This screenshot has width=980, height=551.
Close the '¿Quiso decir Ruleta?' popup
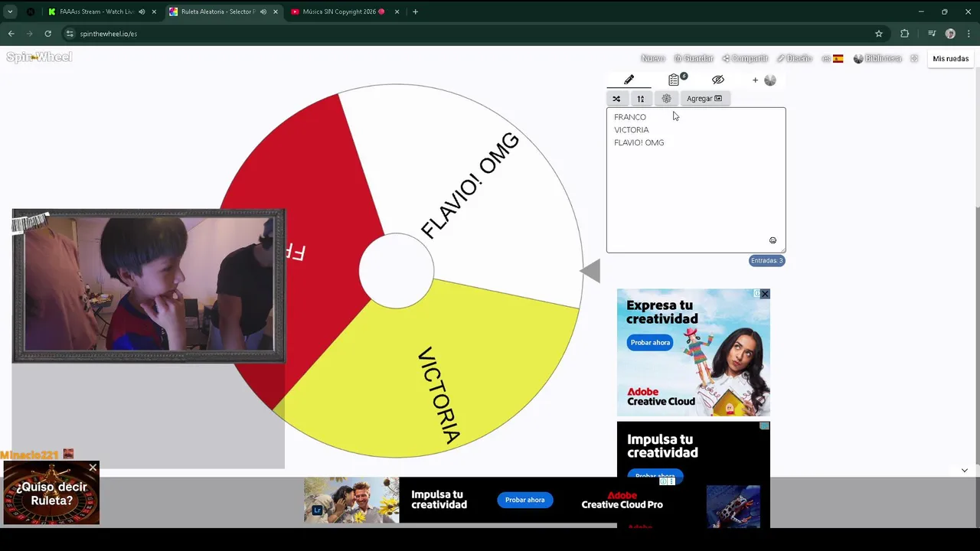pos(93,468)
